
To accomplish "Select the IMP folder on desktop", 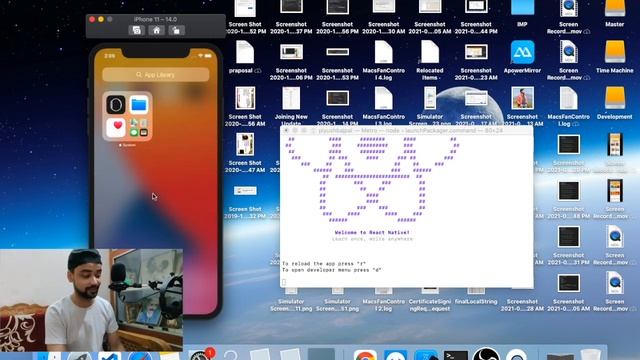I will click(x=522, y=8).
